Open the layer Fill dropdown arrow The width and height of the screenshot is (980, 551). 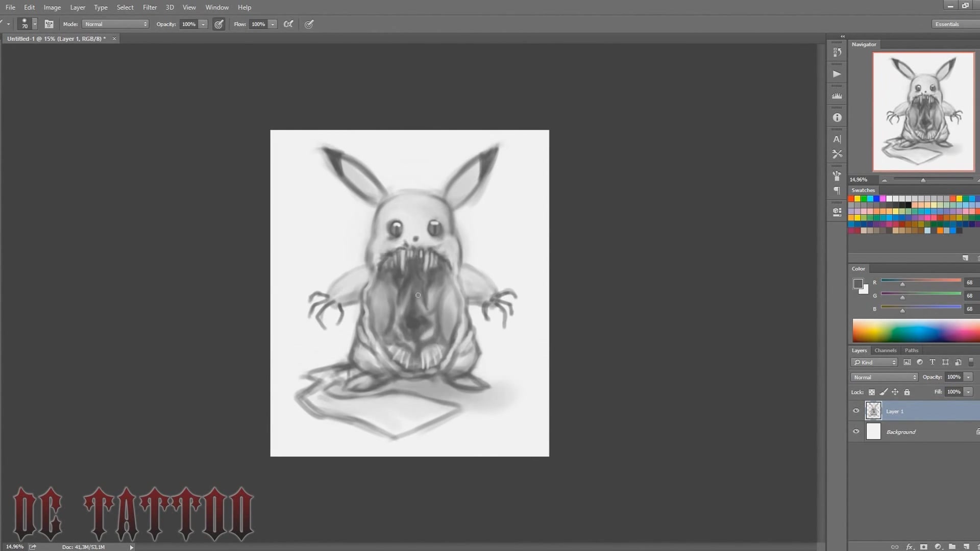tap(968, 392)
